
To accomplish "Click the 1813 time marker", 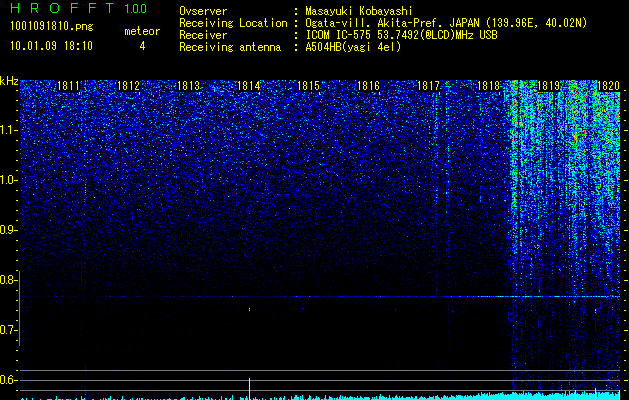I will [189, 86].
